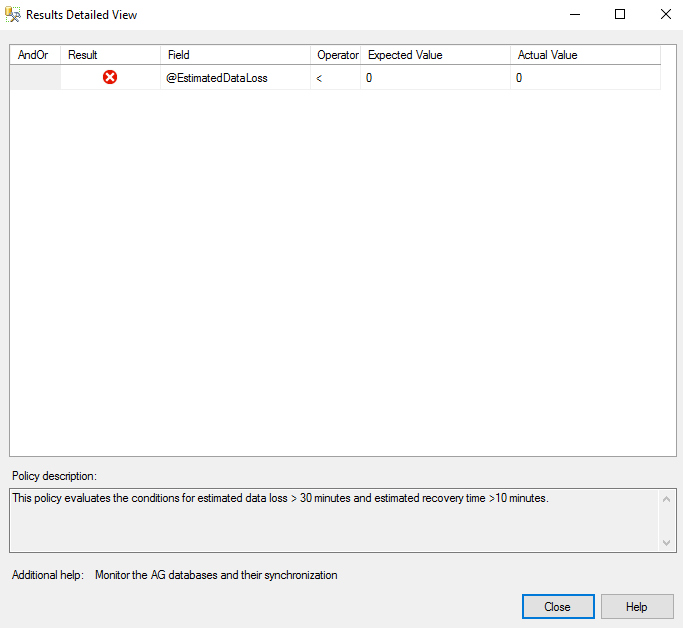Click the policy description scroll down arrow
This screenshot has width=683, height=628.
pyautogui.click(x=666, y=543)
